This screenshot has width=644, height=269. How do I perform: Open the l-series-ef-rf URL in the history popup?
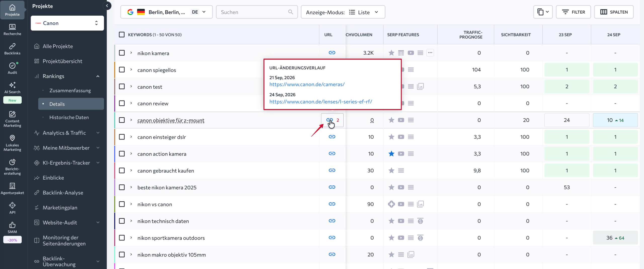(320, 102)
